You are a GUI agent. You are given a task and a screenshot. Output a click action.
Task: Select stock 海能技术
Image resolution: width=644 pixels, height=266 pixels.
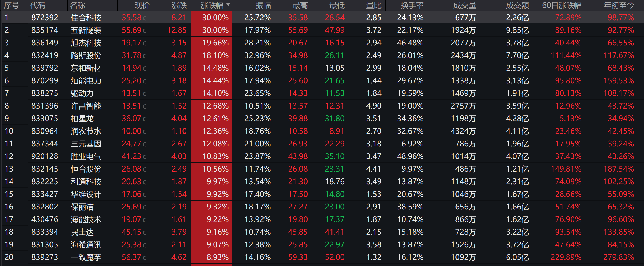pos(86,219)
